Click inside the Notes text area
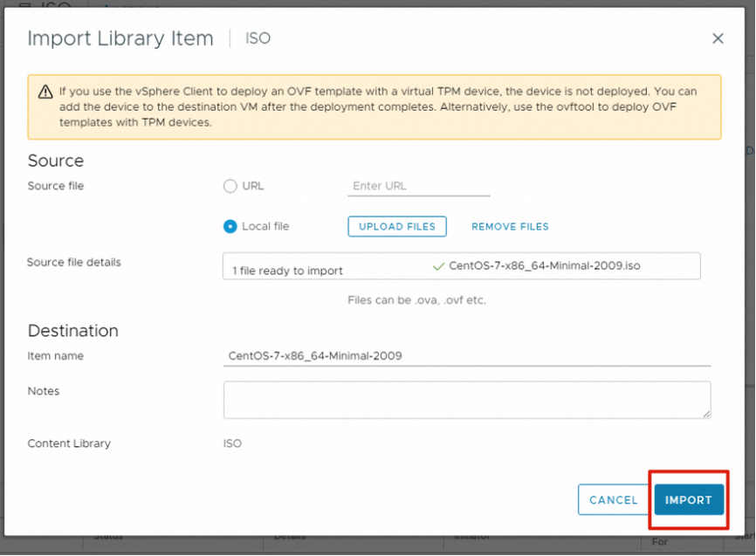 click(x=466, y=400)
